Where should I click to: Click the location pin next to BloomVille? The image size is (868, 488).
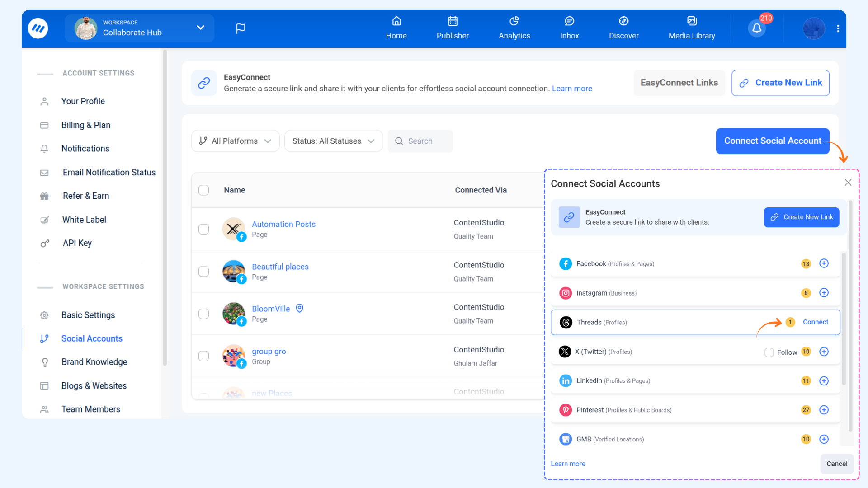(299, 308)
